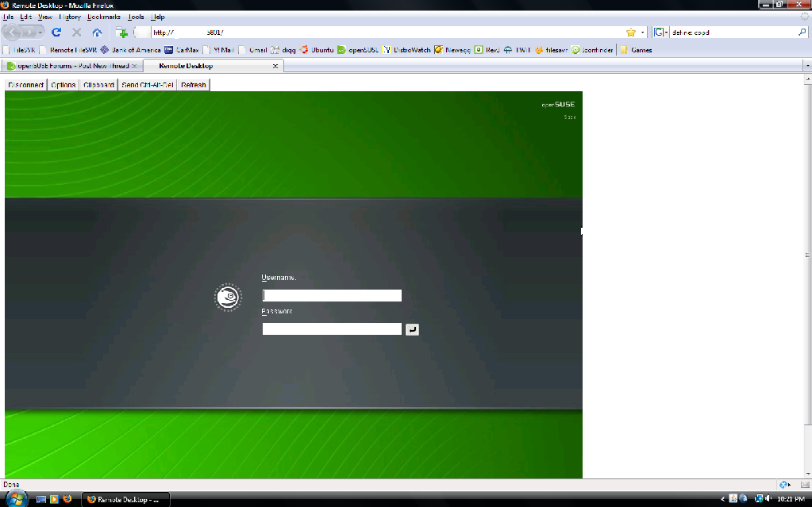The height and width of the screenshot is (507, 812).
Task: Close the openSUSE Forums tab
Action: coord(134,66)
